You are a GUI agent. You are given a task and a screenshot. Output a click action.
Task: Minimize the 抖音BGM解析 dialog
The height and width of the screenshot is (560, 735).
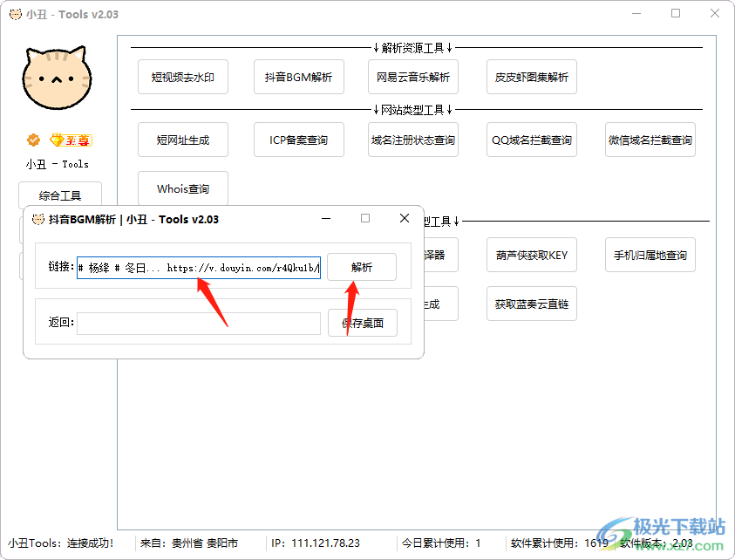click(x=326, y=218)
